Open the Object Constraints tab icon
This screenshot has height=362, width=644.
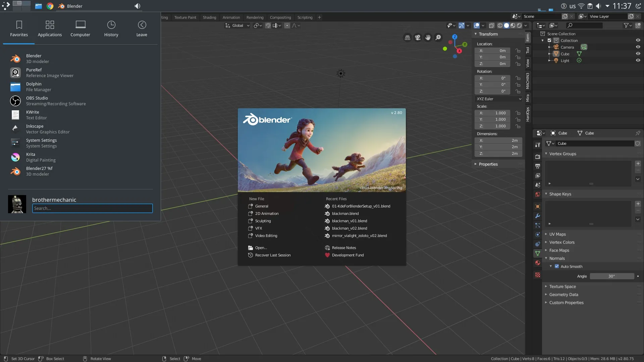(x=538, y=244)
